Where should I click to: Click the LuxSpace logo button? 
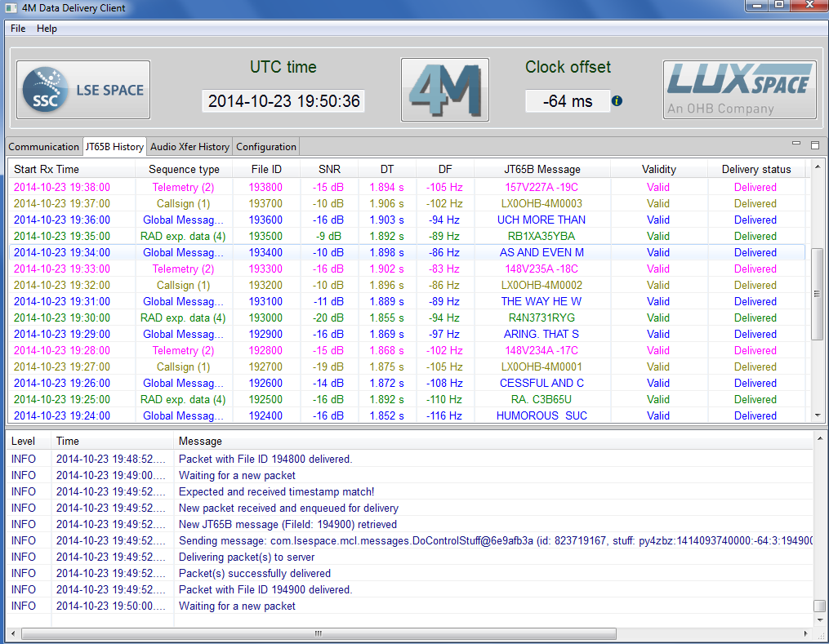click(738, 90)
